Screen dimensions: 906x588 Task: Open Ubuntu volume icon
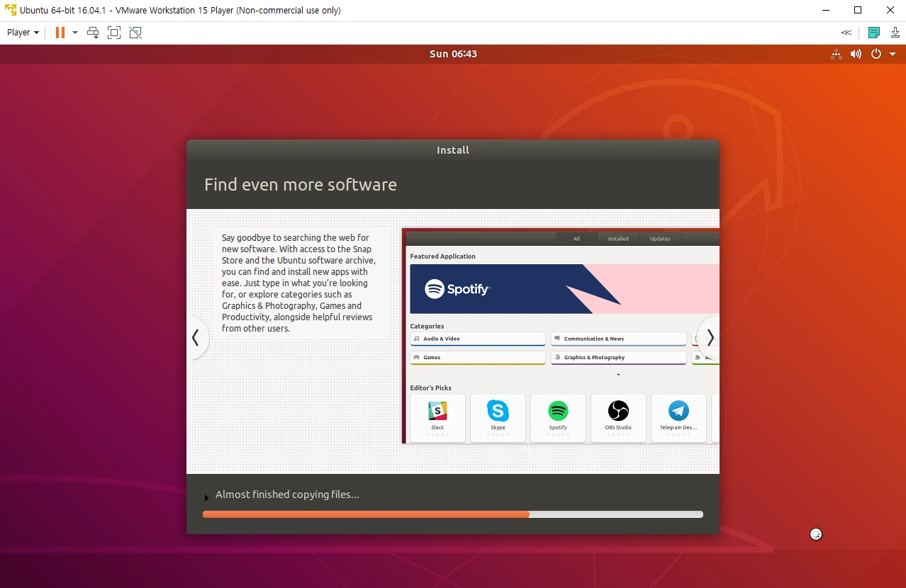[856, 54]
